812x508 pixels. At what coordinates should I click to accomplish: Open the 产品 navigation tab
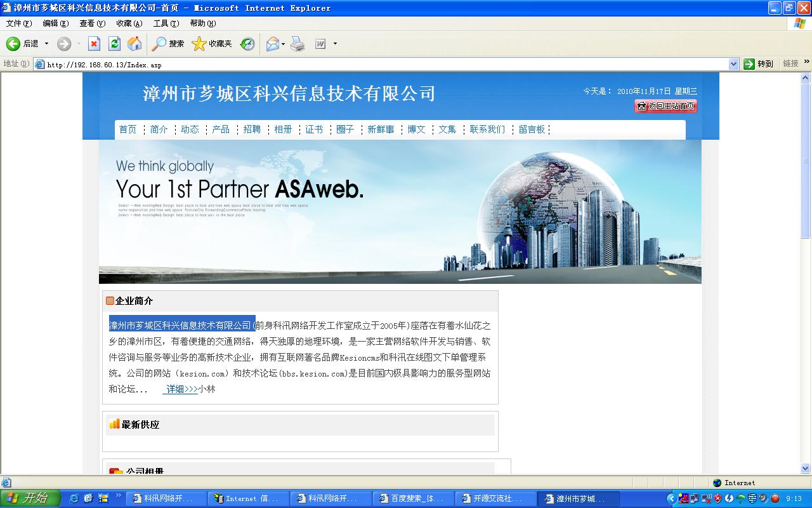click(221, 130)
